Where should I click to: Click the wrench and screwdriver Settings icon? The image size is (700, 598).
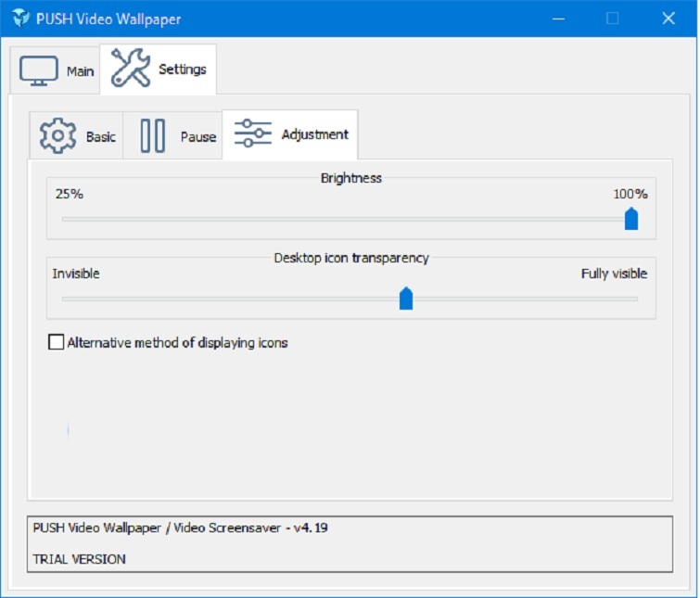click(x=130, y=69)
